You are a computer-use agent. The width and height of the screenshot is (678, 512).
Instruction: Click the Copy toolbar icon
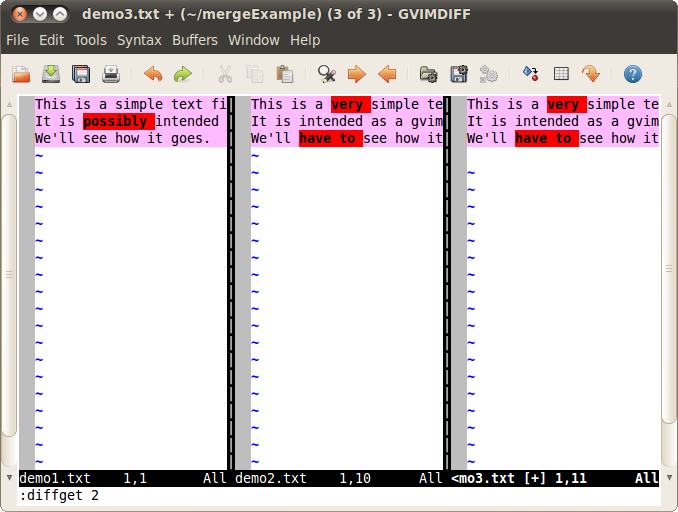(x=255, y=74)
